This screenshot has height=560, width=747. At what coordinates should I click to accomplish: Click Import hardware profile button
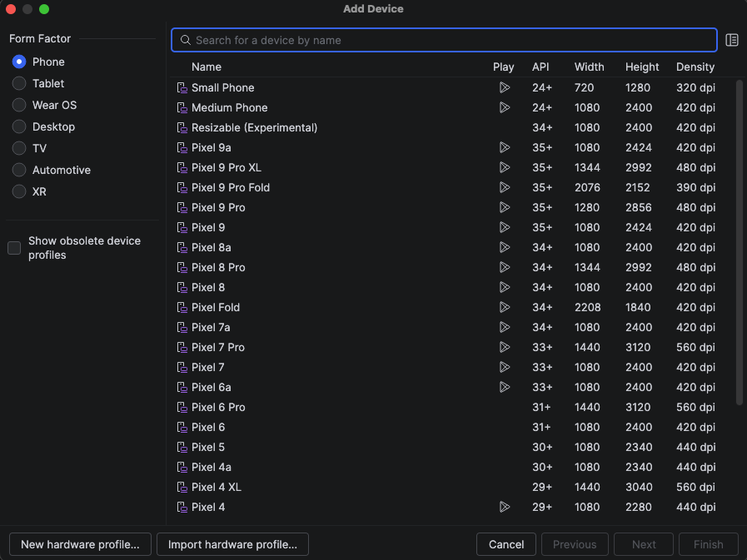click(232, 544)
